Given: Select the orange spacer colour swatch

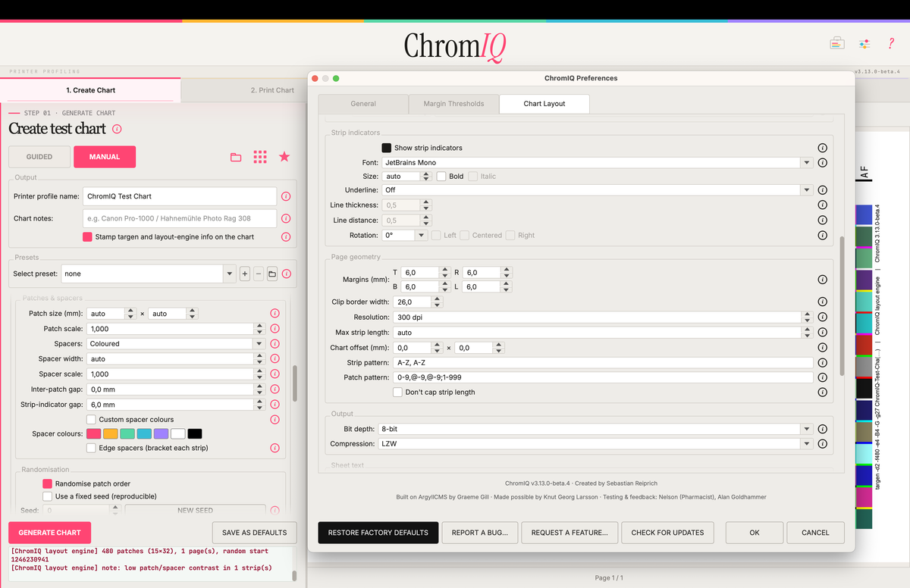Looking at the screenshot, I should [x=111, y=434].
